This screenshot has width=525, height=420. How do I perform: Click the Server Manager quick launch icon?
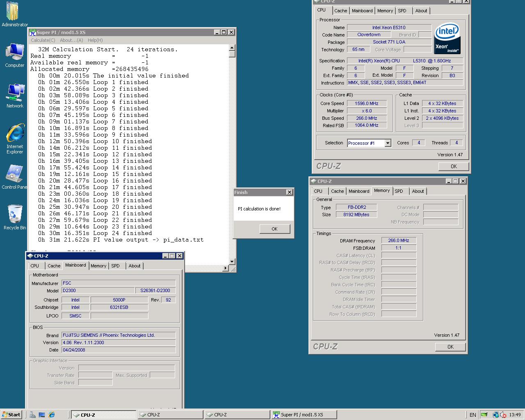pos(32,415)
